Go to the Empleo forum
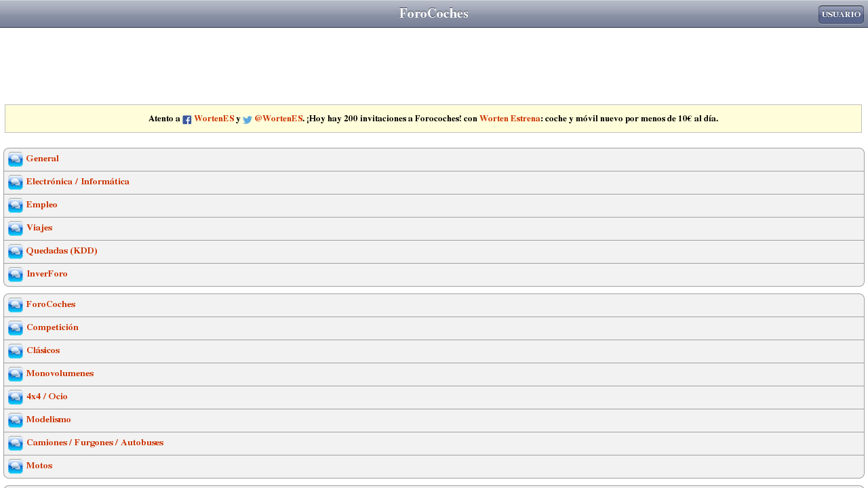 42,205
